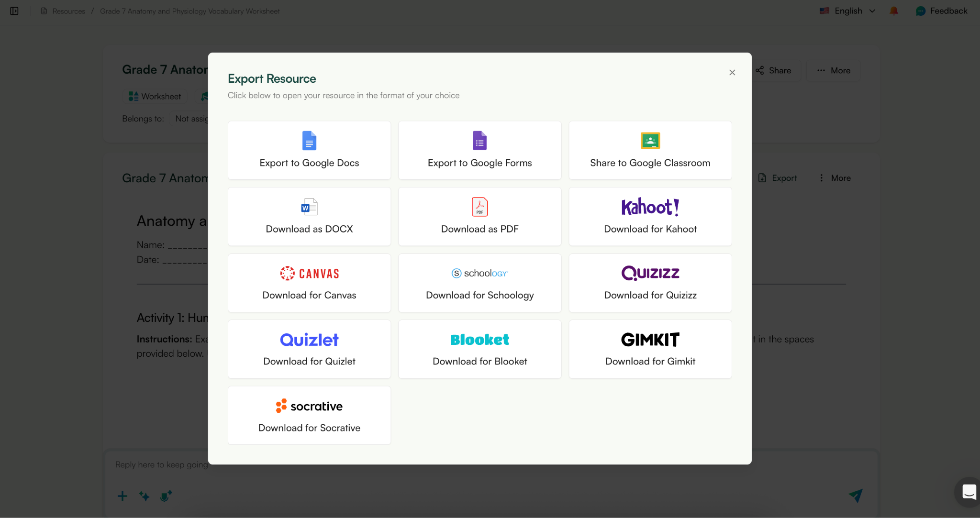The height and width of the screenshot is (518, 980).
Task: Click the Quizlet logo
Action: [x=309, y=339]
